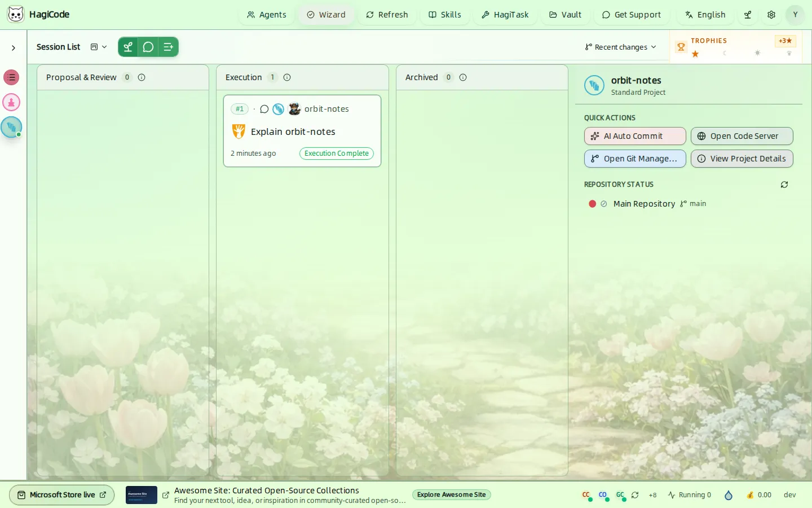This screenshot has height=508, width=812.
Task: Open the Session List view dropdown
Action: pos(99,47)
